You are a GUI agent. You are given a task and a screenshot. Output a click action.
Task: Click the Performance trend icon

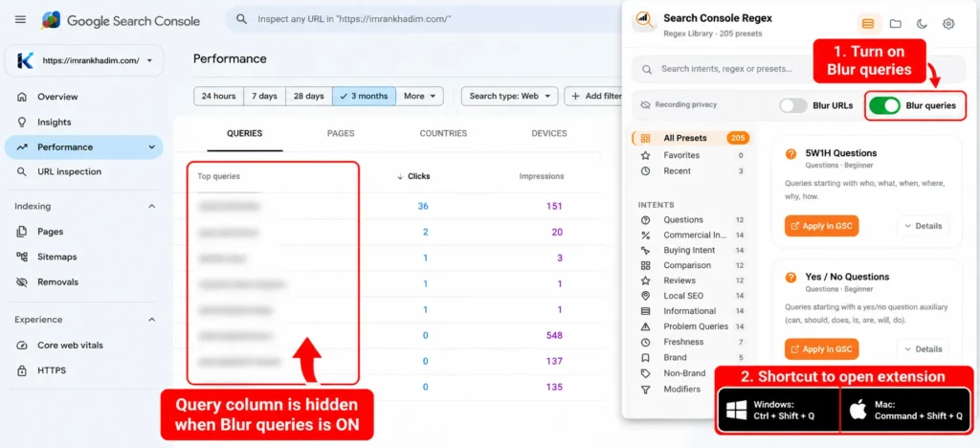click(22, 147)
